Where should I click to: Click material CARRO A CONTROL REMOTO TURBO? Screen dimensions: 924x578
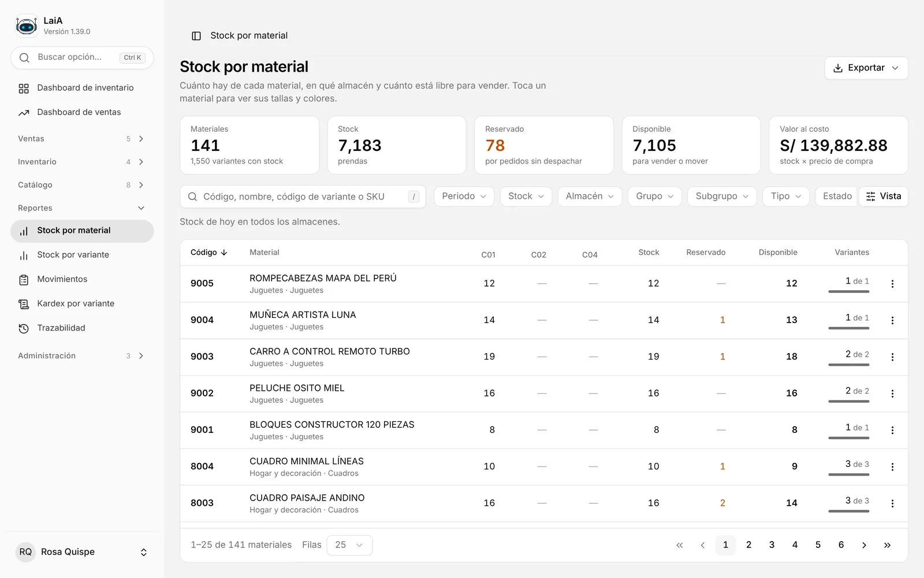click(330, 351)
